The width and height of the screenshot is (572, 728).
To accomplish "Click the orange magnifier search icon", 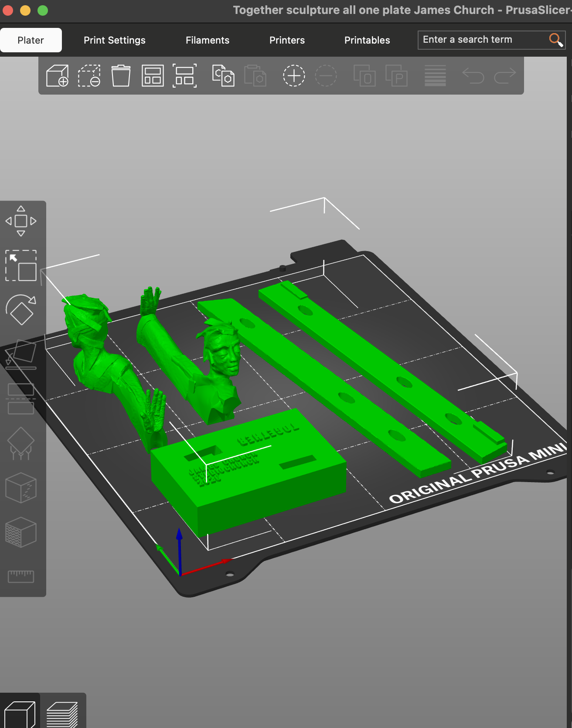I will coord(556,40).
